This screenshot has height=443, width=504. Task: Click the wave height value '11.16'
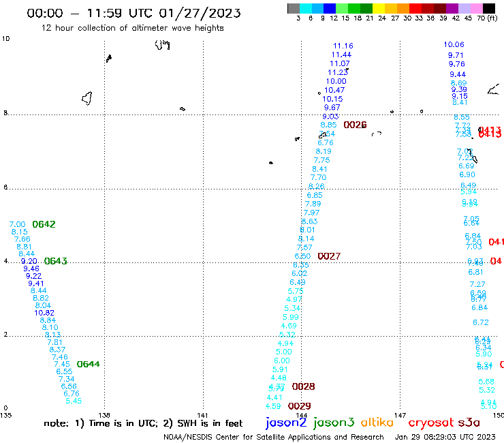[343, 46]
